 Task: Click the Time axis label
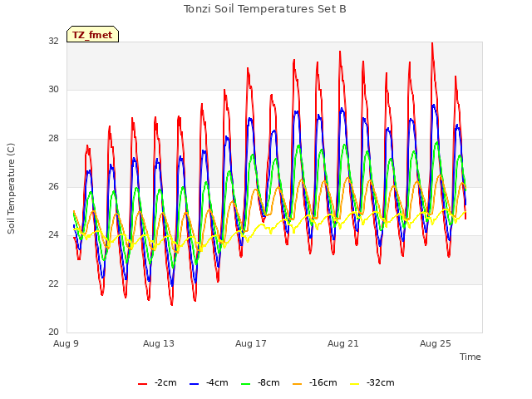click(x=470, y=357)
